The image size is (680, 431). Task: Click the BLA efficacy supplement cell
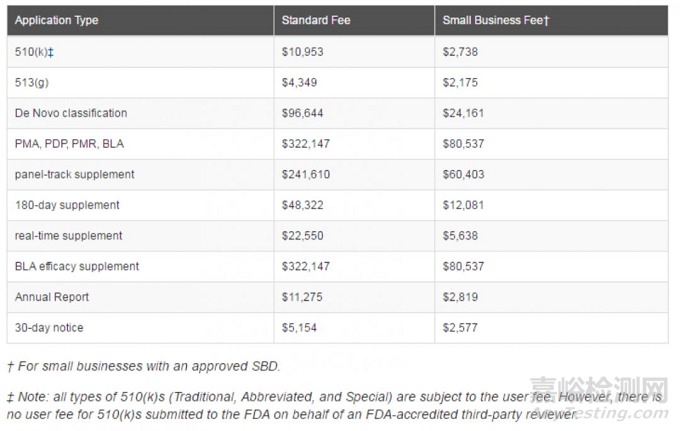[77, 266]
